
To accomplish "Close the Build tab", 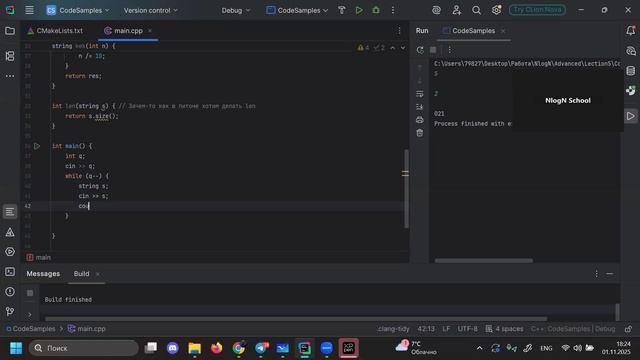I will [98, 274].
